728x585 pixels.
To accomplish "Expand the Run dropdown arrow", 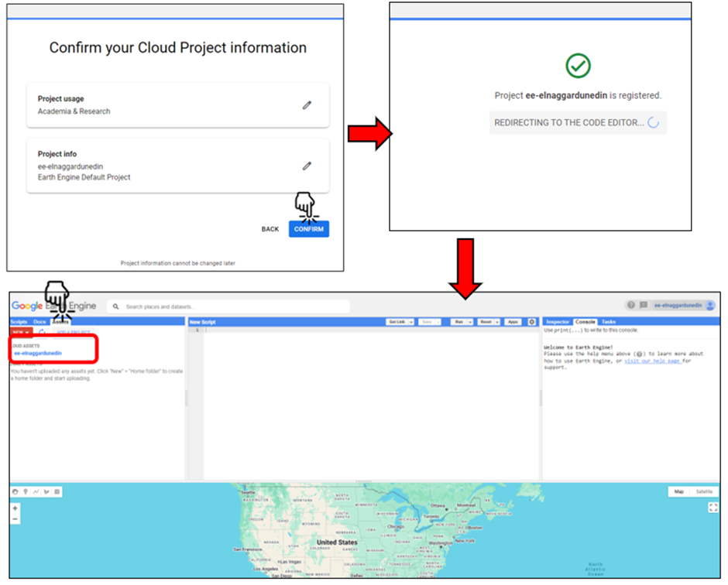I will (x=470, y=322).
